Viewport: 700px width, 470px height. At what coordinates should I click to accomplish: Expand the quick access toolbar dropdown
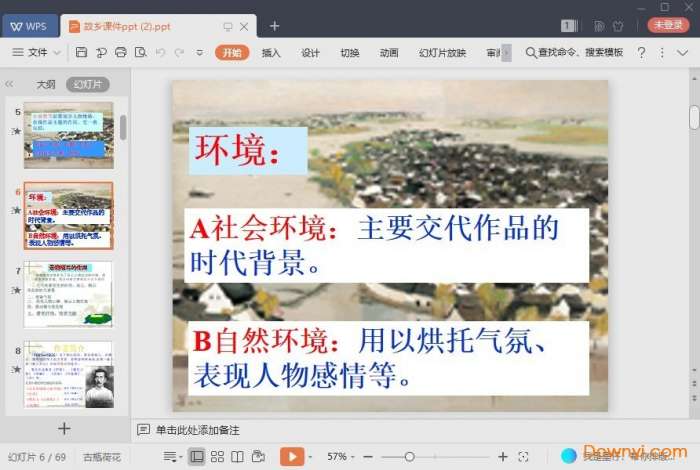coord(200,53)
